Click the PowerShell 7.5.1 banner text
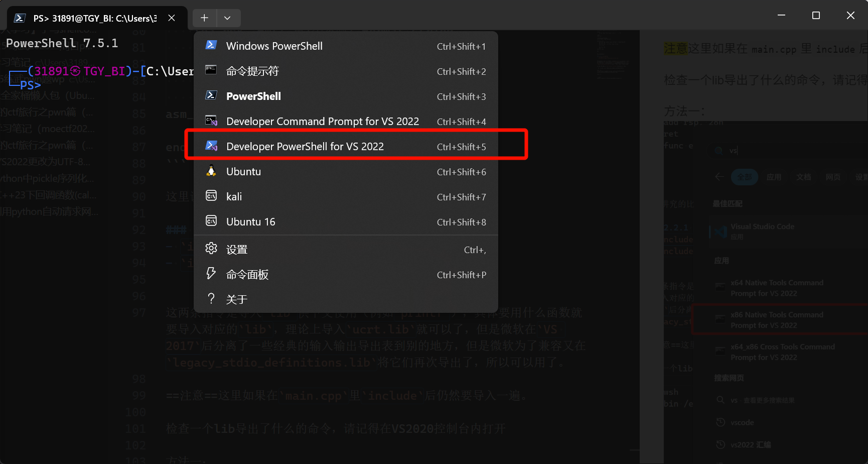Image resolution: width=868 pixels, height=464 pixels. point(62,43)
